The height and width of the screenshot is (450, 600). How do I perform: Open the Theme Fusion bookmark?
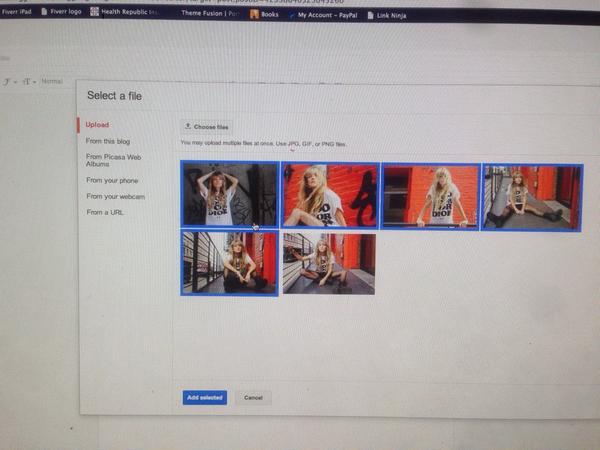coord(210,13)
